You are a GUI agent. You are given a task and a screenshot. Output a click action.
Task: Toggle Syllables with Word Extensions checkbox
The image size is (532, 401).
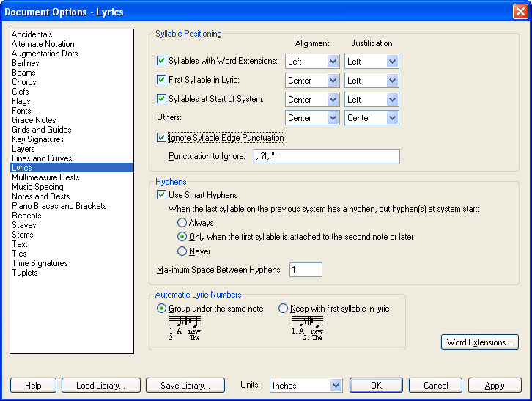[162, 62]
